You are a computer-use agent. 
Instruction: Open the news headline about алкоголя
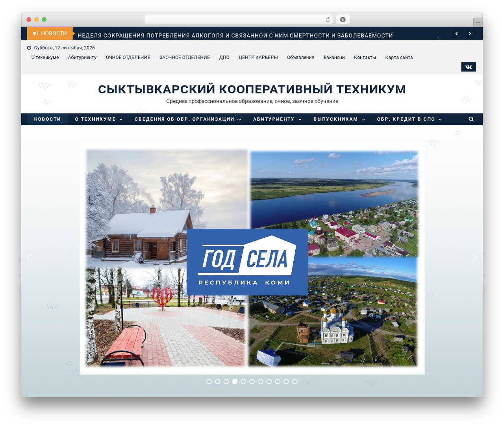235,35
